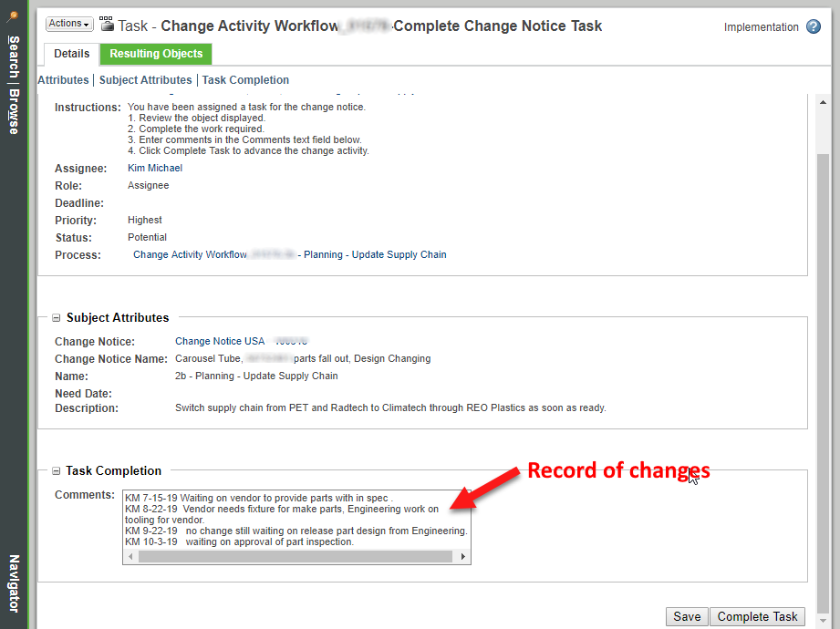Click the Complete Task button
This screenshot has width=840, height=629.
tap(757, 616)
